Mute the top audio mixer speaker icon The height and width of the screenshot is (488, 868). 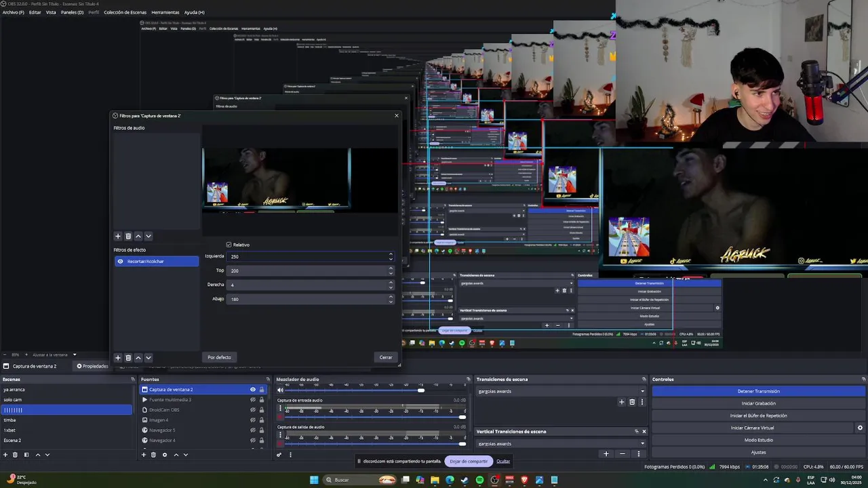coord(280,390)
